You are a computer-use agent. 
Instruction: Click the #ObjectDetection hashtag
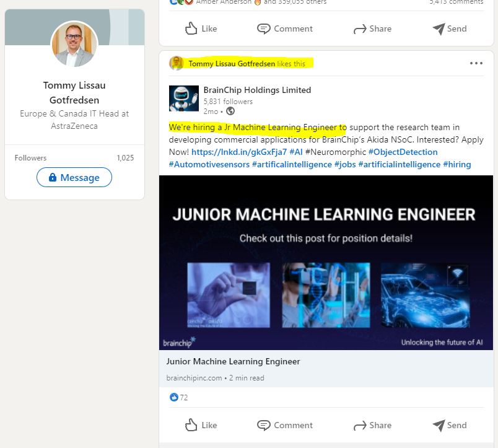tap(403, 152)
